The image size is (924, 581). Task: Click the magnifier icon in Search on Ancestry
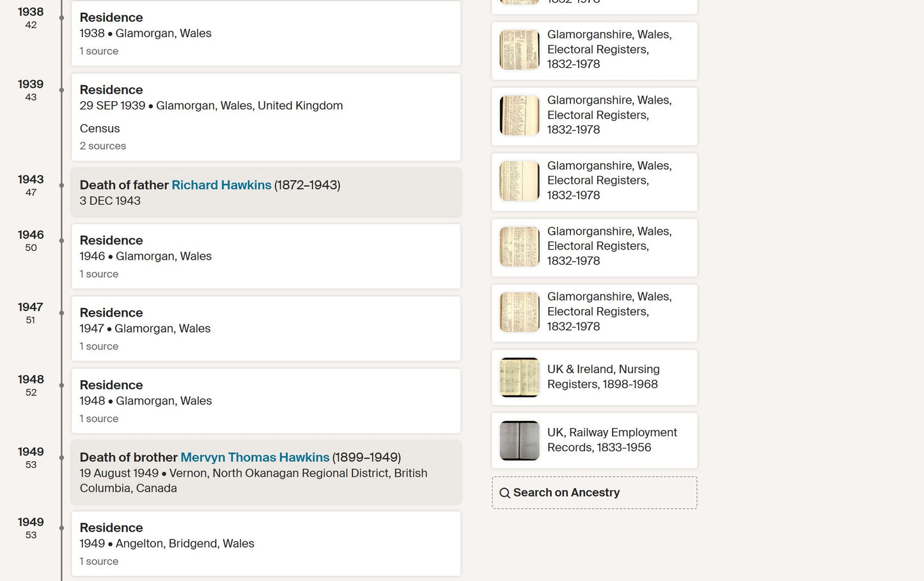coord(505,493)
